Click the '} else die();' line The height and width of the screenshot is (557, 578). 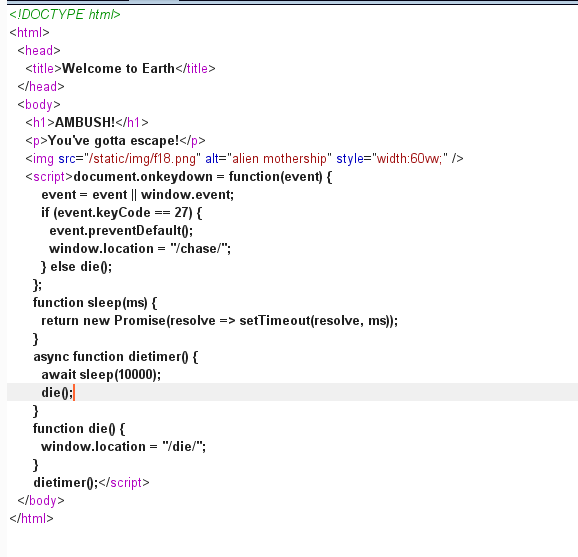coord(76,267)
